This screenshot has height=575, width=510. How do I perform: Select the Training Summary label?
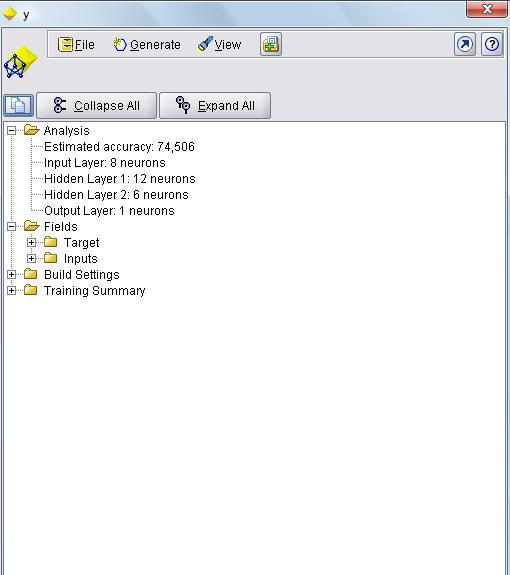tap(95, 291)
